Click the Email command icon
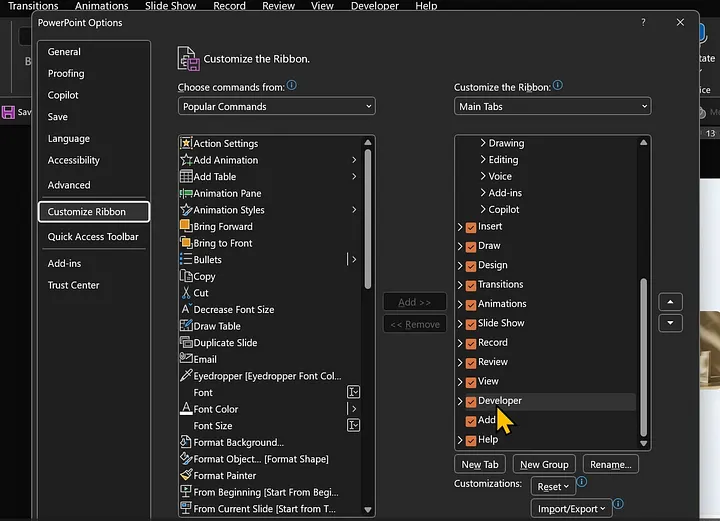The width and height of the screenshot is (720, 521). [186, 359]
